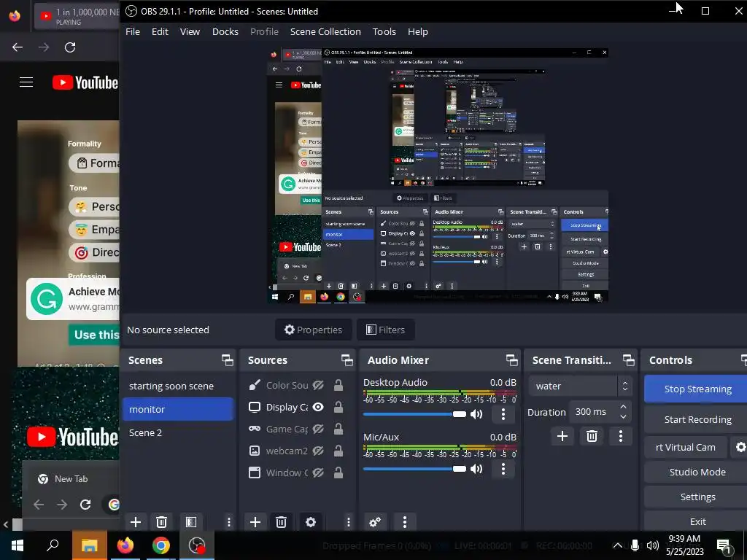Toggle lock on Display Capture
Screen dimensions: 747x560
click(338, 407)
